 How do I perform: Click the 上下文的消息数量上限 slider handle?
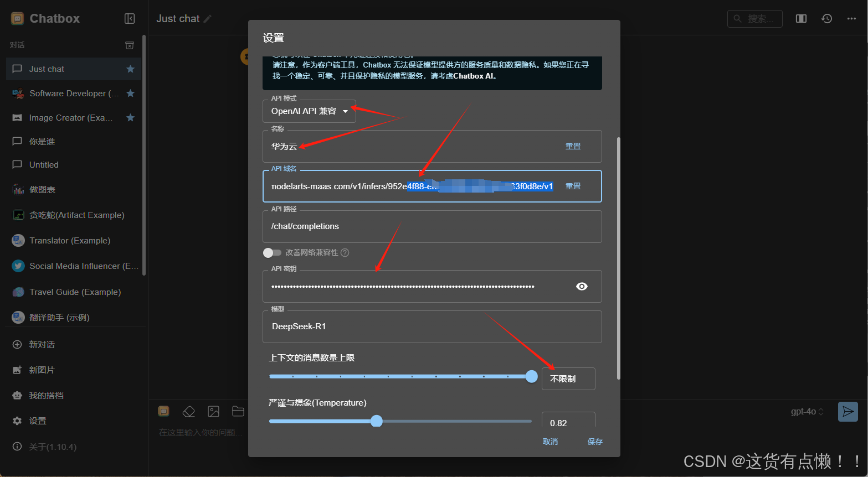pyautogui.click(x=532, y=377)
